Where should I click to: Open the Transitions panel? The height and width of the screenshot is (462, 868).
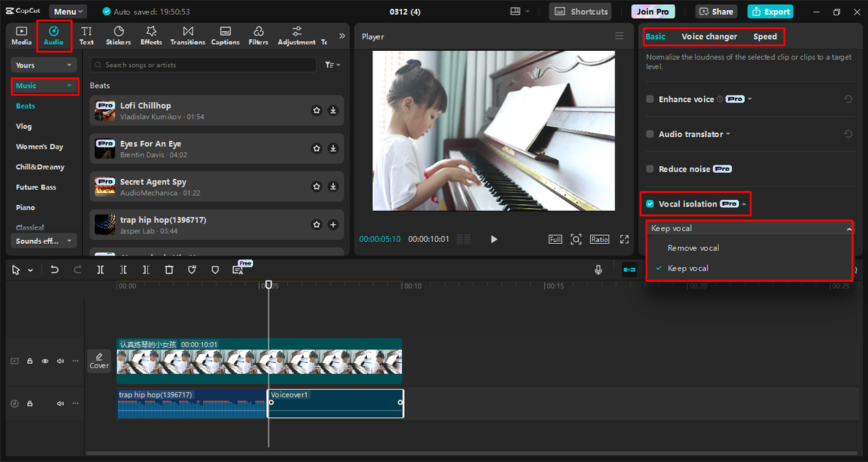[x=188, y=35]
